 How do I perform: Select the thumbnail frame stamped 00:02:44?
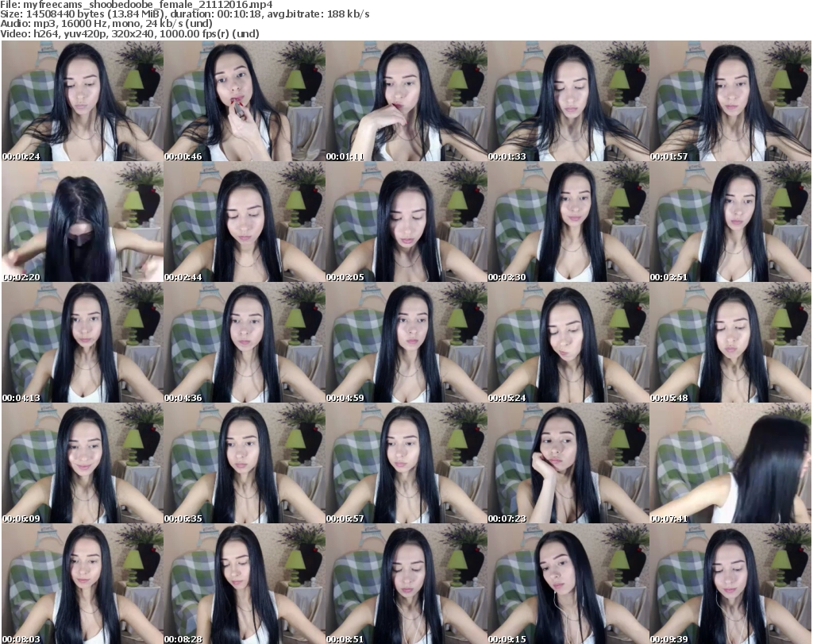pos(245,222)
